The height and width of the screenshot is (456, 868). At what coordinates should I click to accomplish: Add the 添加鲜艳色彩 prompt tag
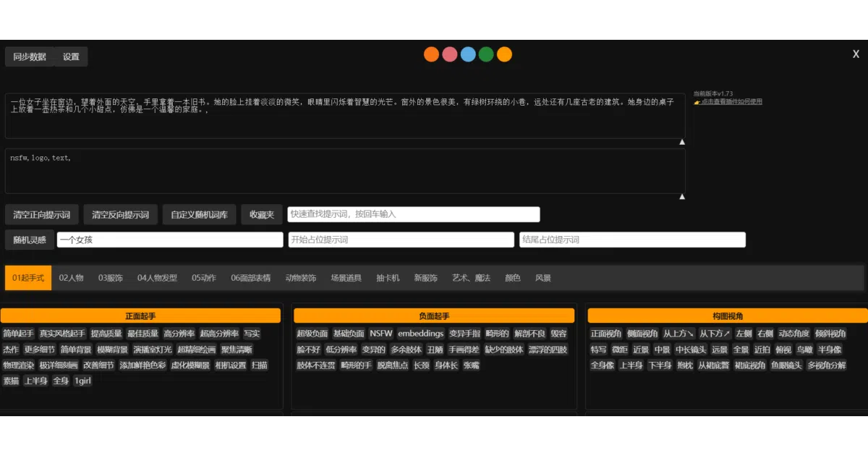pos(143,366)
